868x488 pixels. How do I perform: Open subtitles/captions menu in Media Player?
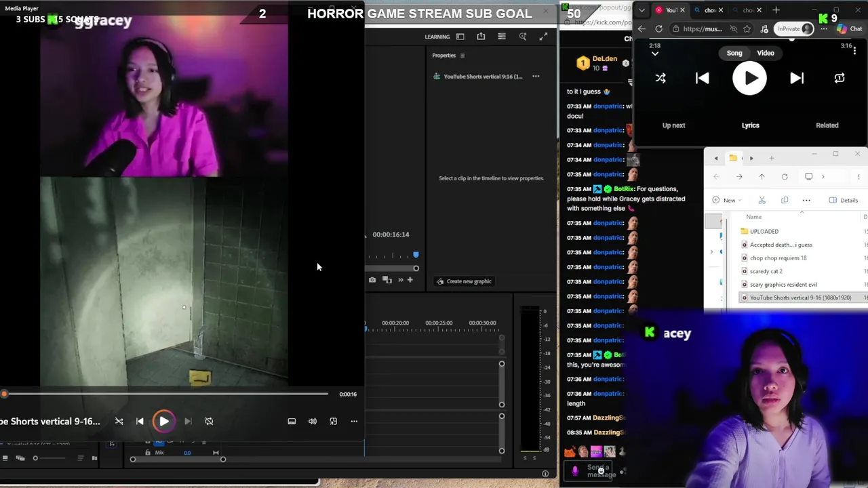(x=292, y=421)
